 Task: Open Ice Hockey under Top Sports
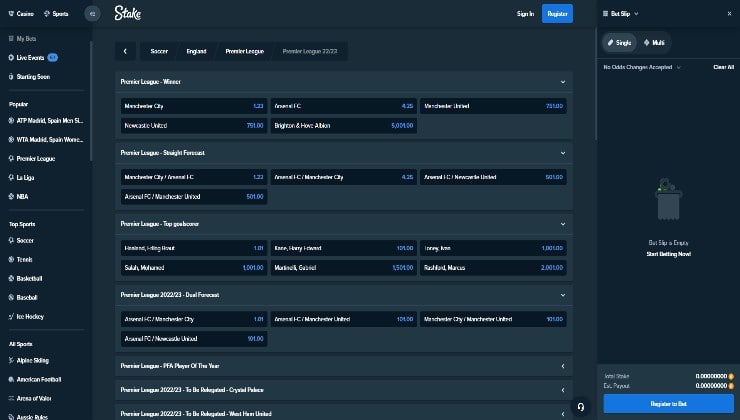tap(26, 316)
